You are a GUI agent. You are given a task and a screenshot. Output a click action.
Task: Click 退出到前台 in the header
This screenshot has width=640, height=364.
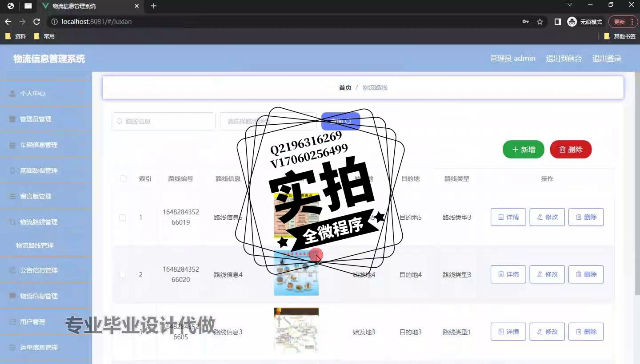[x=564, y=59]
